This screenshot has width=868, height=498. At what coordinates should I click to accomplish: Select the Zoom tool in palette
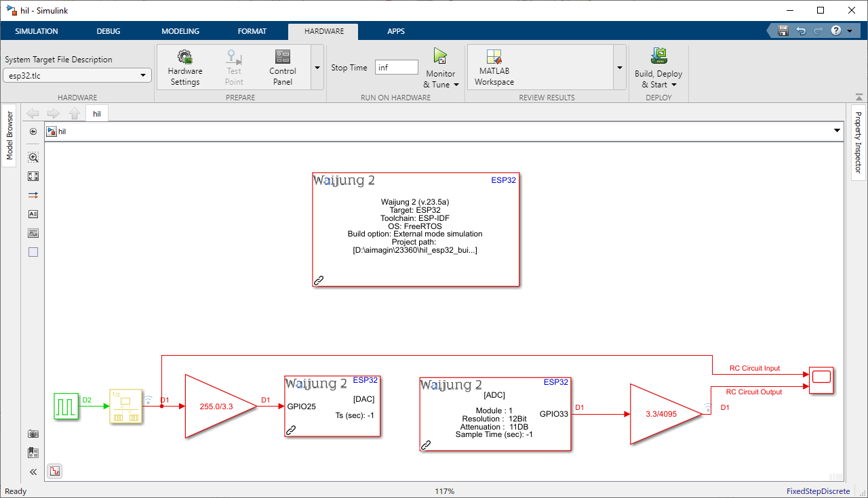point(33,157)
